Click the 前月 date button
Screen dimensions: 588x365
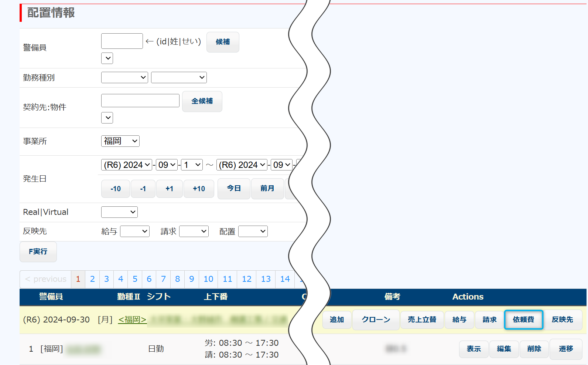click(x=267, y=189)
